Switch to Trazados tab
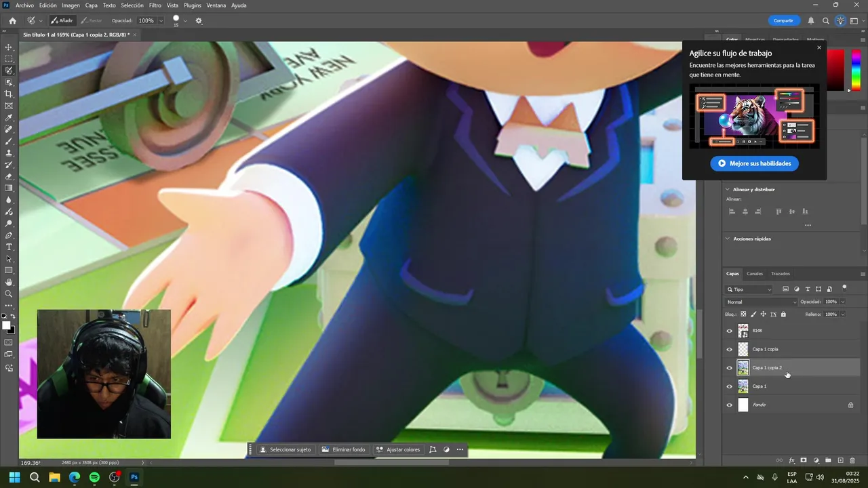 coord(781,274)
